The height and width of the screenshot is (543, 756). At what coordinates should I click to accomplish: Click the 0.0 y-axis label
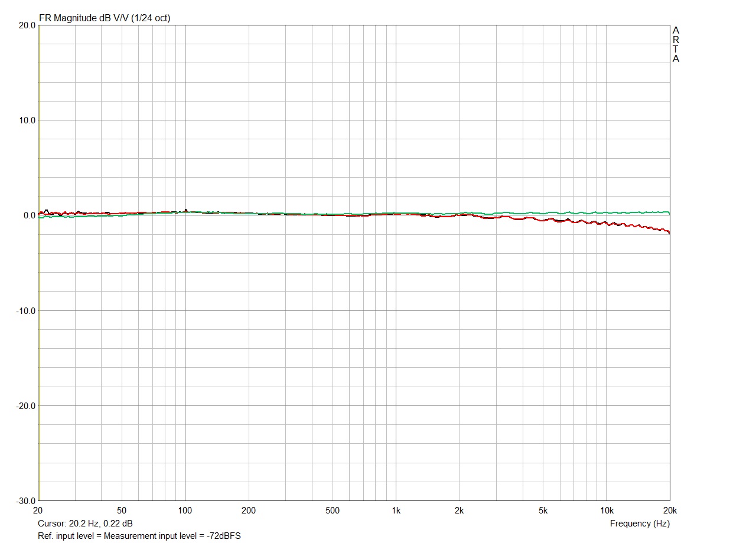(29, 215)
